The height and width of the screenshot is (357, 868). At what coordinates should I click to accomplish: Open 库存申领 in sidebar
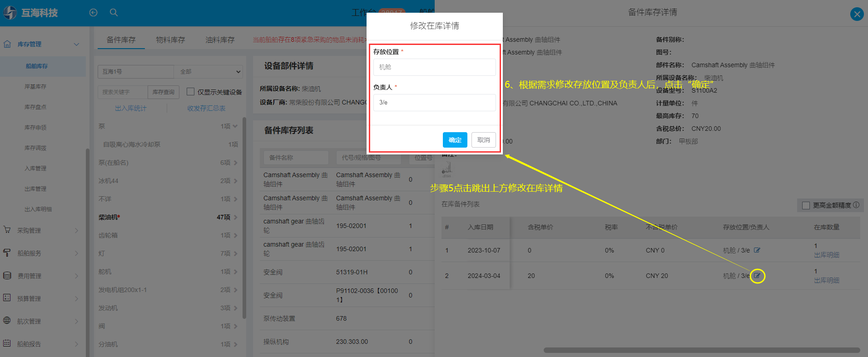click(35, 127)
